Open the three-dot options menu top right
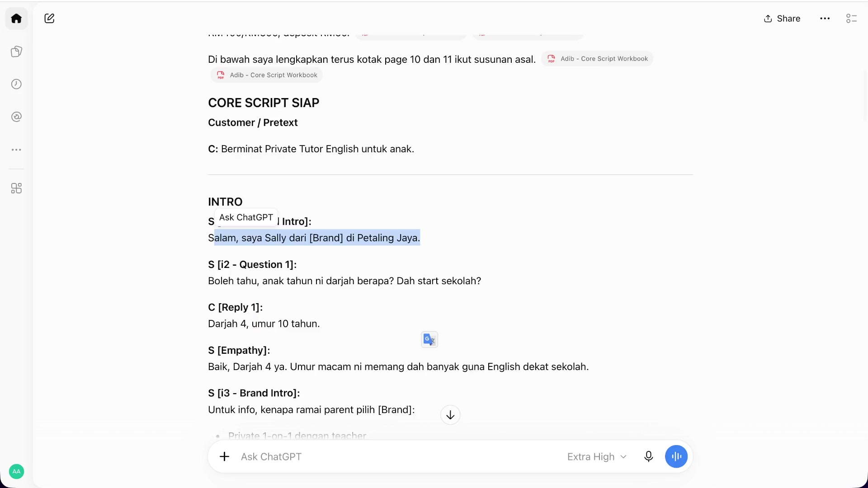The image size is (868, 488). 825,19
